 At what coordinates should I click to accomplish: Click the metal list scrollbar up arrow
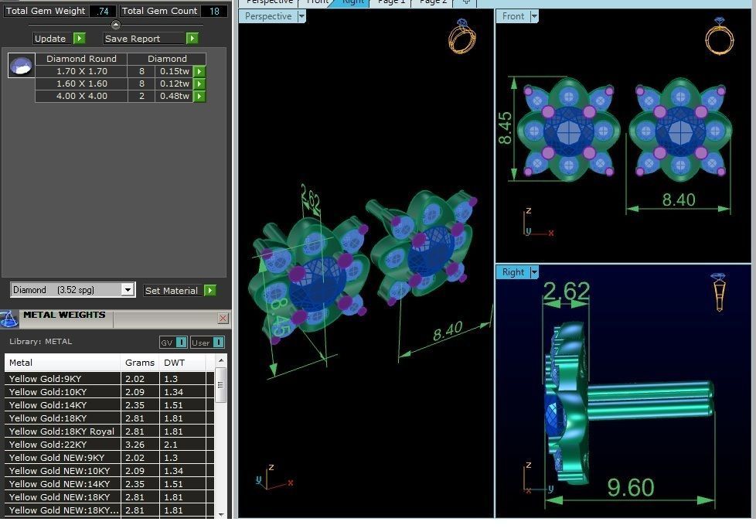[x=221, y=360]
